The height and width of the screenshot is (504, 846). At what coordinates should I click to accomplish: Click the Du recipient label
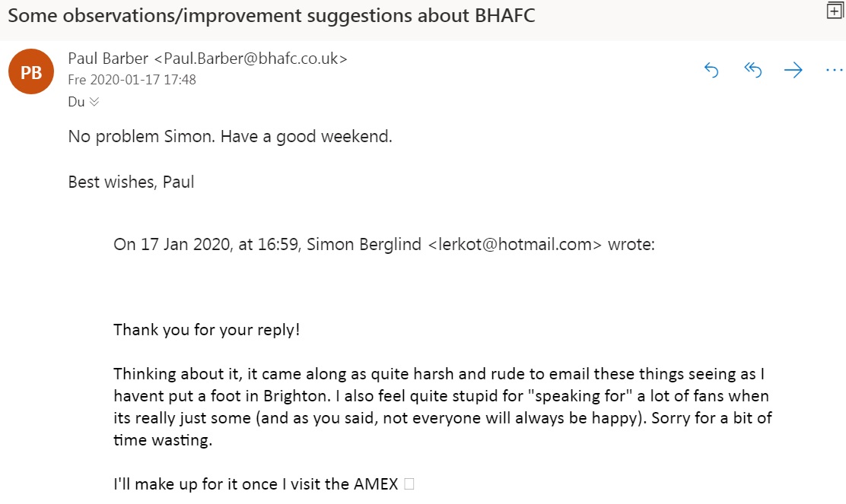(x=76, y=102)
